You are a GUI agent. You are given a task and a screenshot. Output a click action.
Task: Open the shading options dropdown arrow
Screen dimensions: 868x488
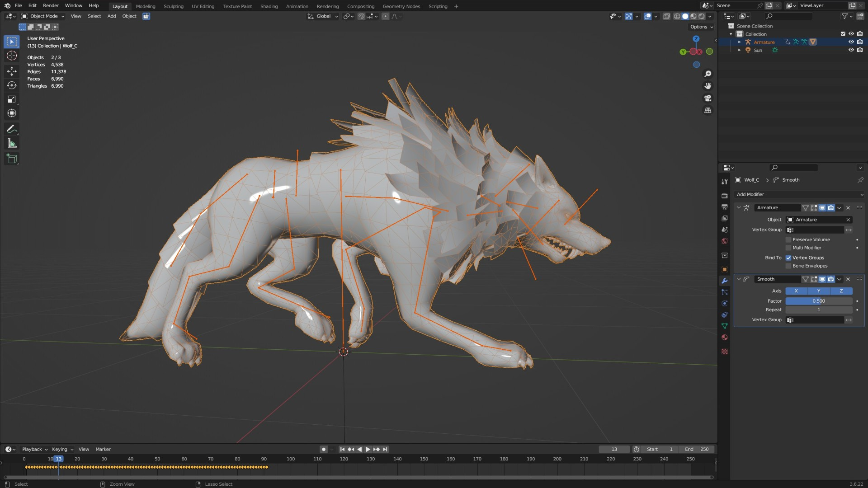tap(710, 16)
